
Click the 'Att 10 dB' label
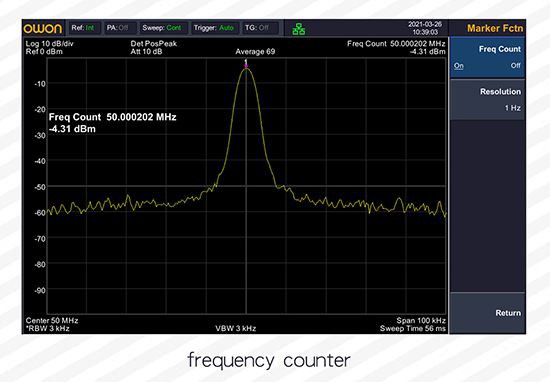point(146,52)
